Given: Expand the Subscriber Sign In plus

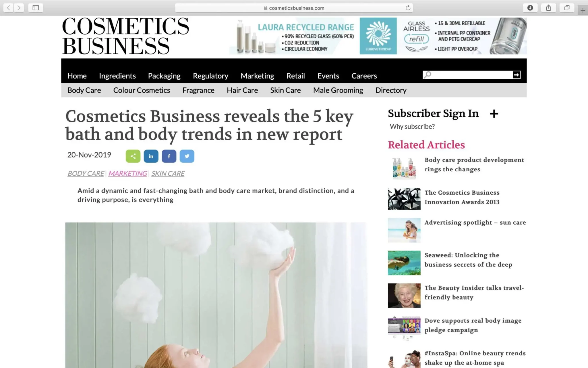Looking at the screenshot, I should pyautogui.click(x=494, y=114).
